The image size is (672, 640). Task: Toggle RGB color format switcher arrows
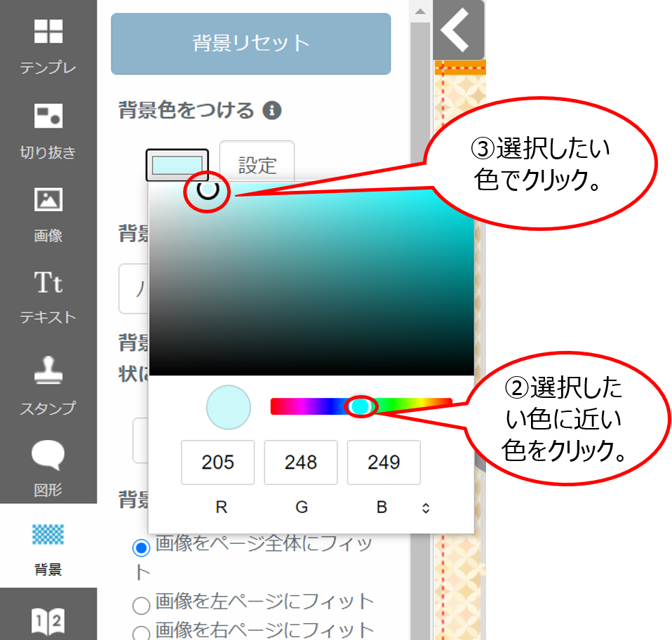pyautogui.click(x=425, y=508)
